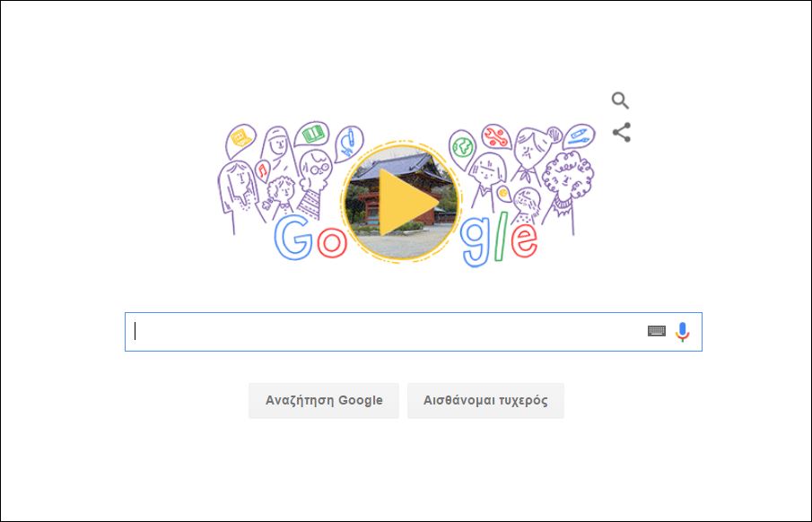Click the blue pencil and pen bubble
The width and height of the screenshot is (812, 522).
point(579,136)
